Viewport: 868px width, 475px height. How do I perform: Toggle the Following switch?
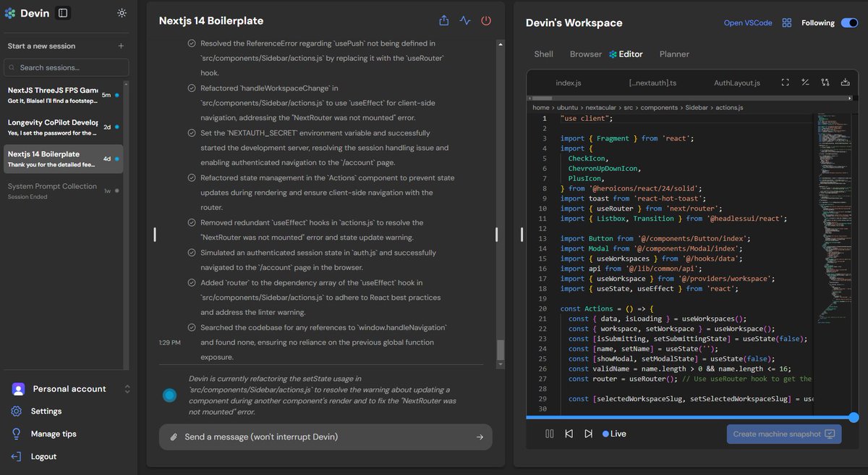tap(848, 23)
